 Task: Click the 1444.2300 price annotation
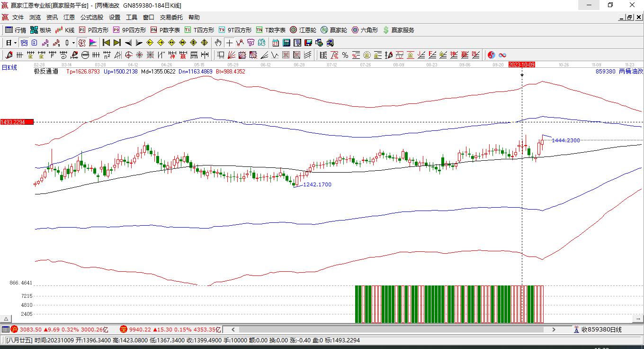click(566, 140)
